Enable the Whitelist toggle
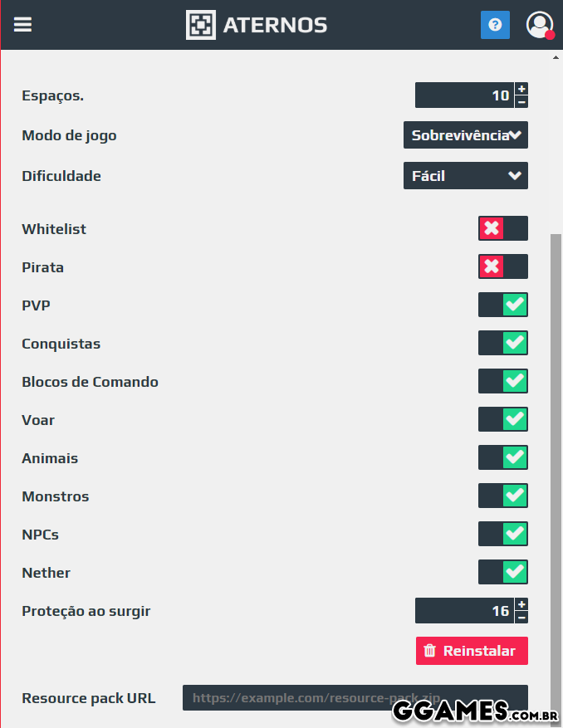 click(502, 228)
